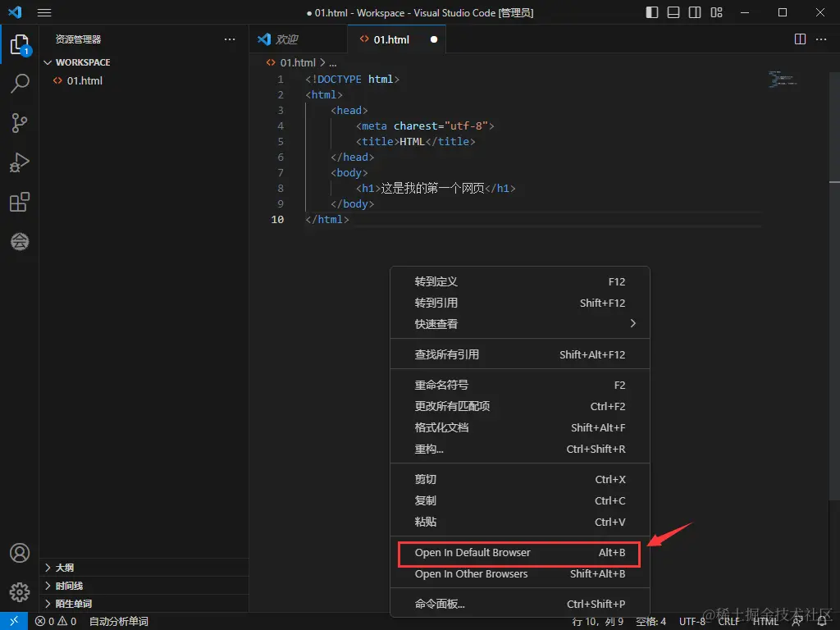This screenshot has height=630, width=840.
Task: Click the code minimap preview
Action: tap(783, 79)
